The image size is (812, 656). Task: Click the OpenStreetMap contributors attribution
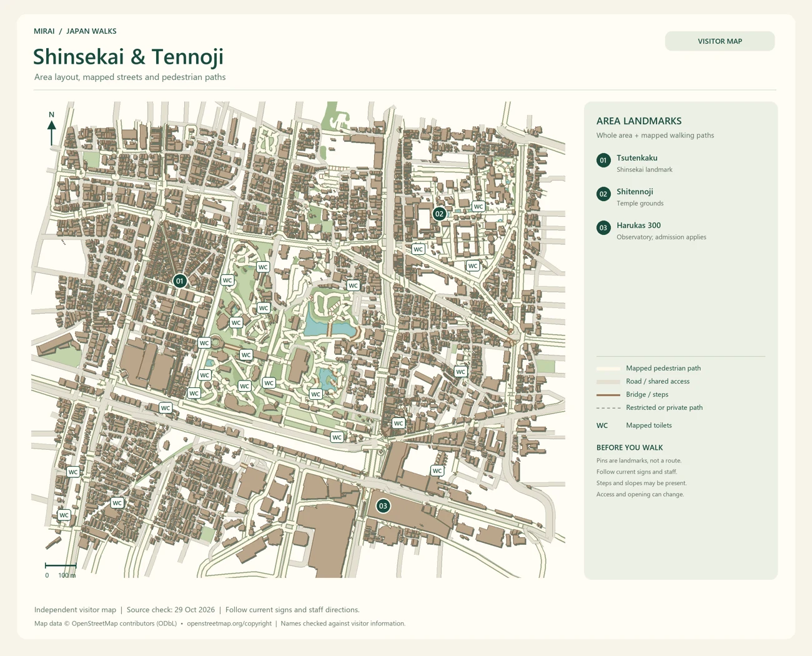(106, 624)
